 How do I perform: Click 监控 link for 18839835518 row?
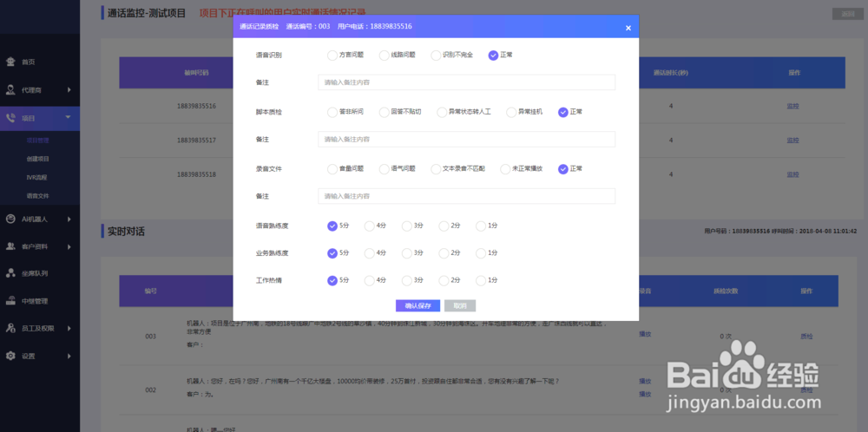pos(792,174)
